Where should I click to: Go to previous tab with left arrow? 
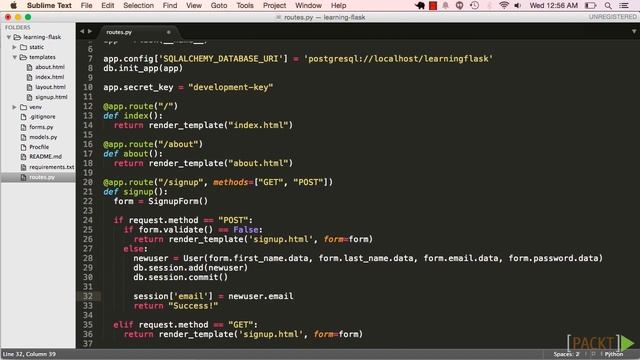pos(82,31)
